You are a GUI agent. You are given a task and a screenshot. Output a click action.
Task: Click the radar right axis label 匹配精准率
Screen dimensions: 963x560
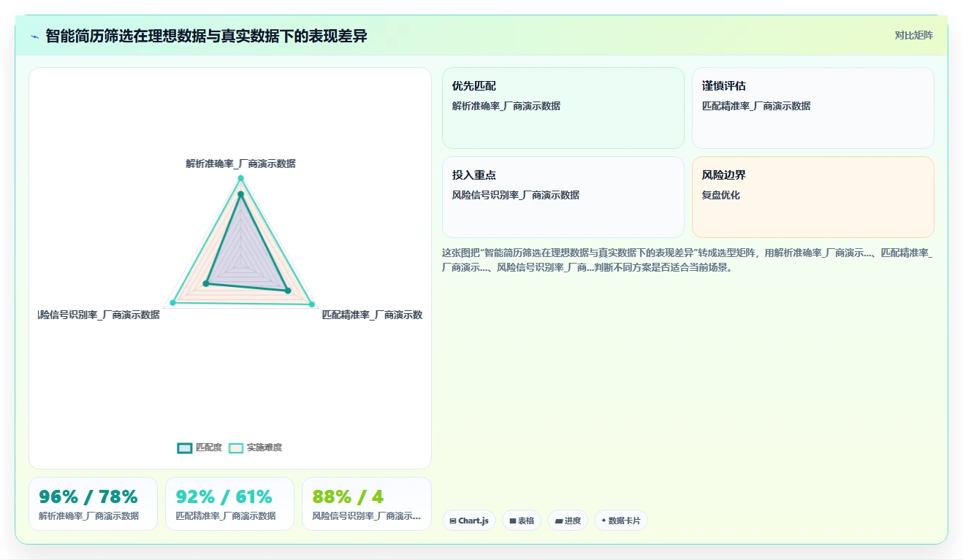pyautogui.click(x=372, y=315)
